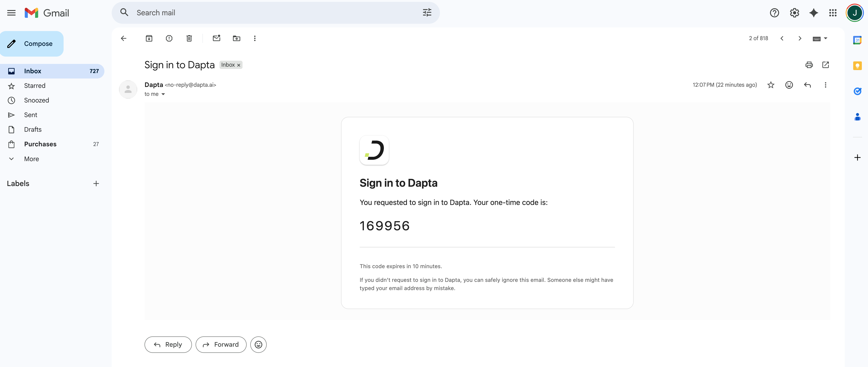Show recipient details next to 'to me'
This screenshot has height=367, width=868.
pyautogui.click(x=163, y=94)
